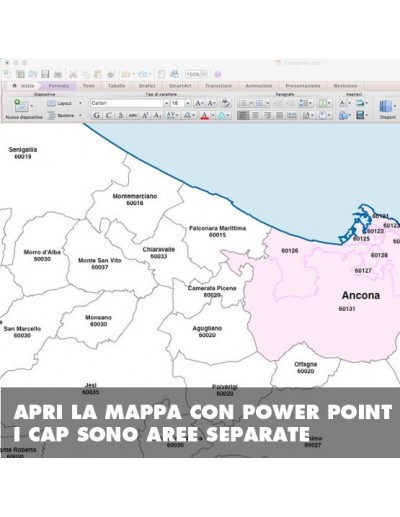Open the Inizio tab
Image resolution: width=400 pixels, height=517 pixels.
[x=24, y=86]
